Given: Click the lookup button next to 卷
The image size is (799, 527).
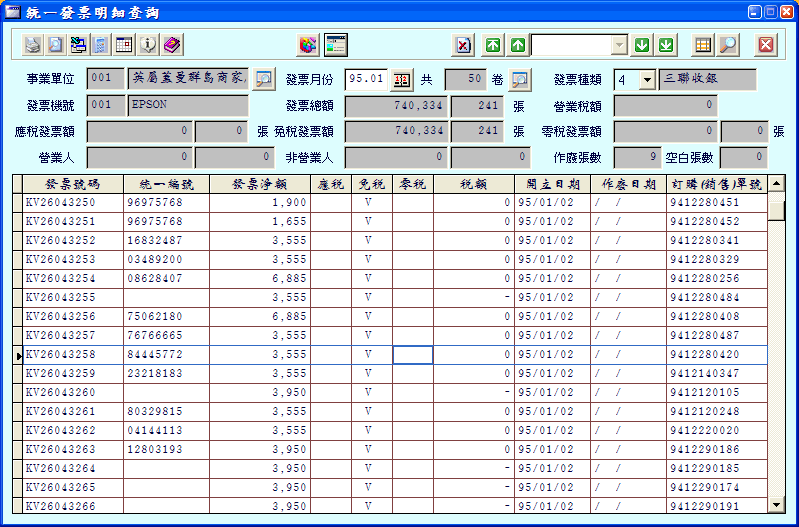Looking at the screenshot, I should pos(520,79).
